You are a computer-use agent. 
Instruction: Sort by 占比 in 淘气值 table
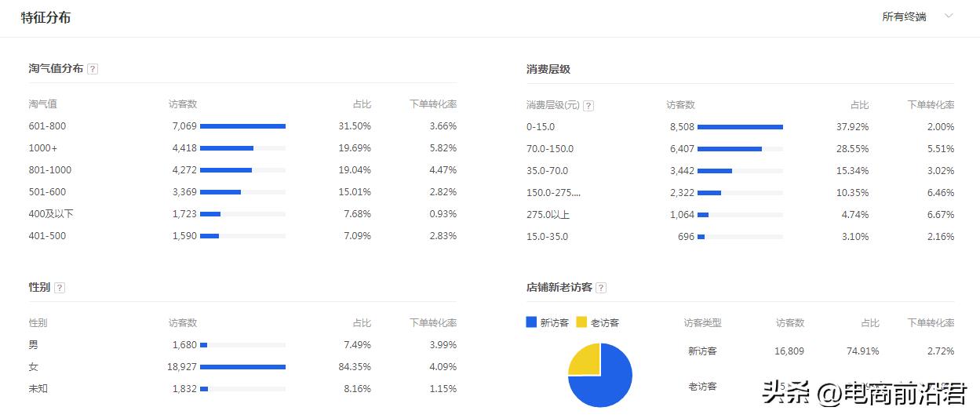point(362,104)
